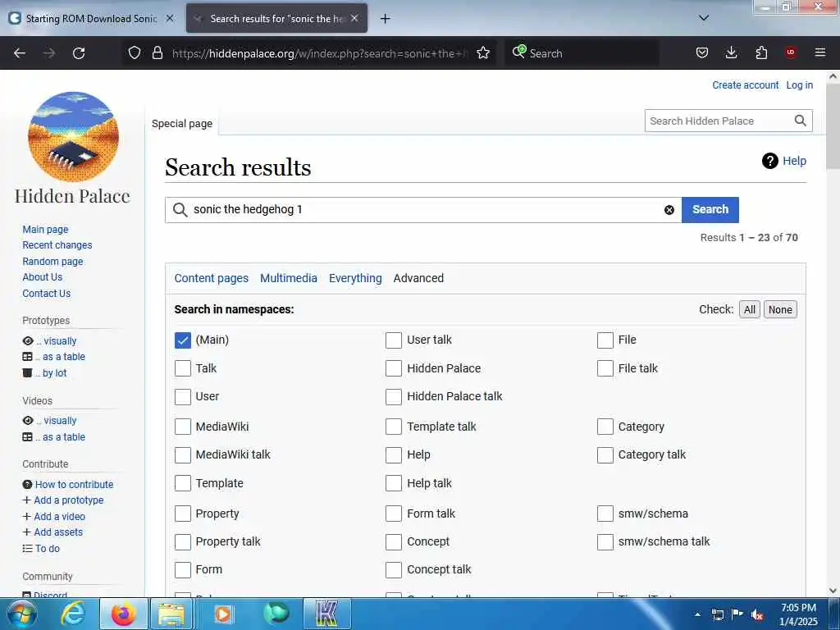Viewport: 840px width, 630px height.
Task: Click the padlock site info icon
Action: click(157, 53)
